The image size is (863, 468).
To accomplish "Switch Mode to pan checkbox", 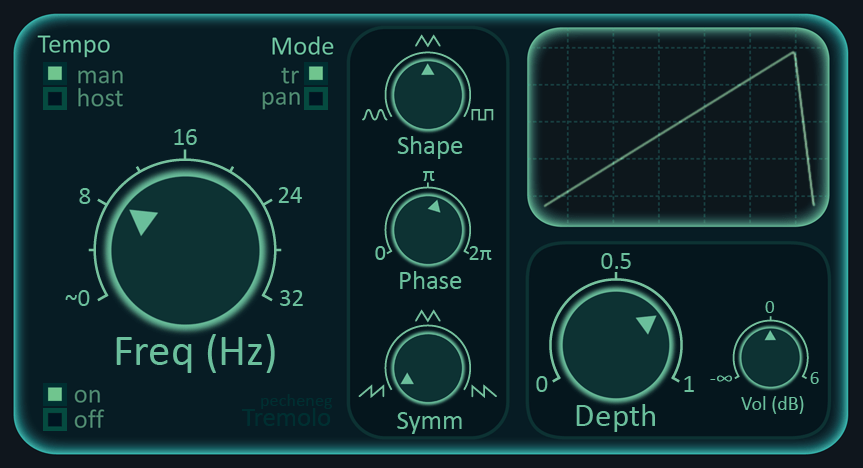I will tap(316, 98).
